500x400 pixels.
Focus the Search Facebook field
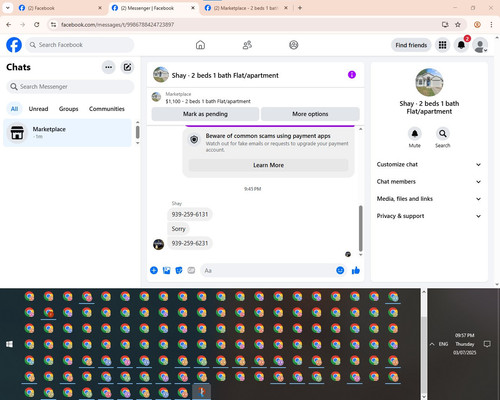click(80, 45)
